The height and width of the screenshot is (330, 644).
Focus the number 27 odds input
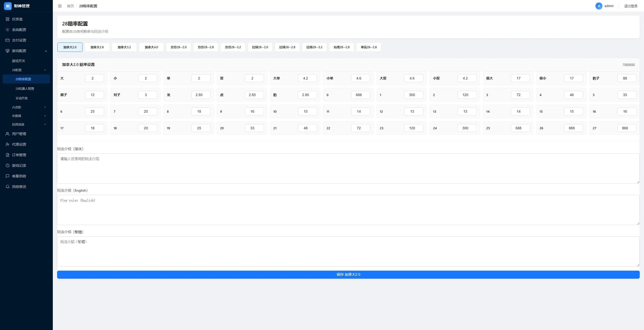coord(627,128)
